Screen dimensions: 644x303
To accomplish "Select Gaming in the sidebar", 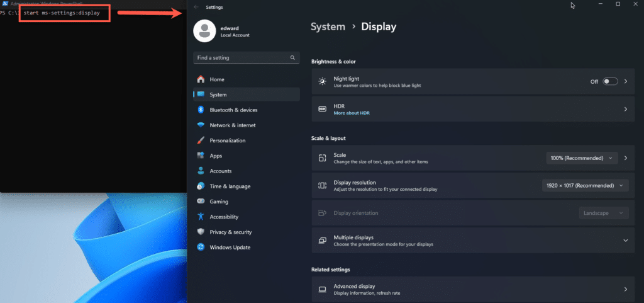I will pos(247,202).
